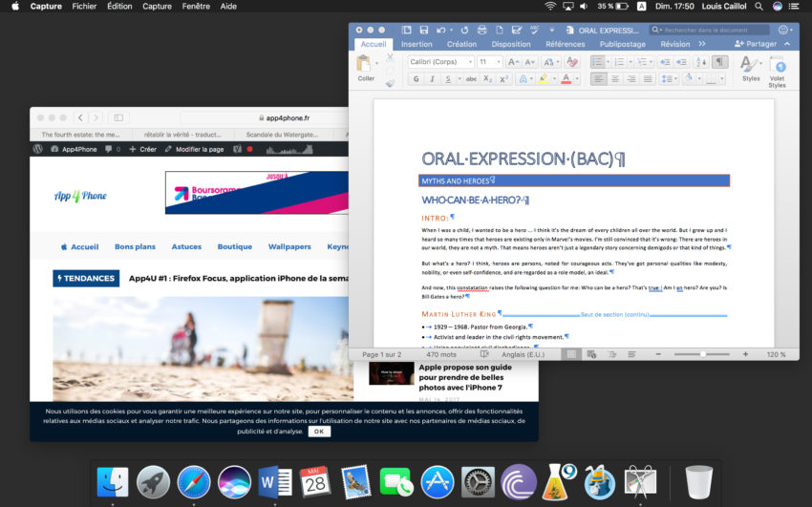Click the Cut scissors icon in Word's ribbon
This screenshot has width=812, height=507.
[390, 57]
